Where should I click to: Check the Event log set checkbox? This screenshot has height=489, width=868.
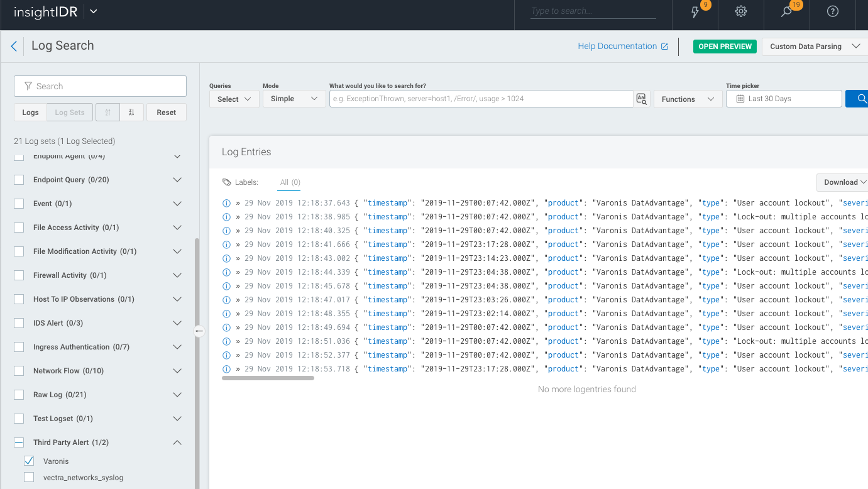point(19,204)
